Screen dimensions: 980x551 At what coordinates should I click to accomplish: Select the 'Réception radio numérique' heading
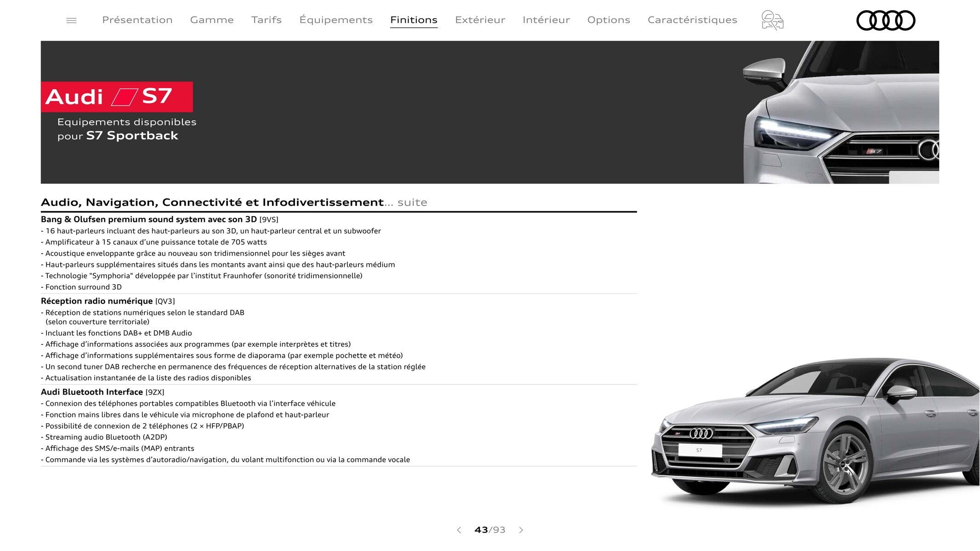point(96,301)
